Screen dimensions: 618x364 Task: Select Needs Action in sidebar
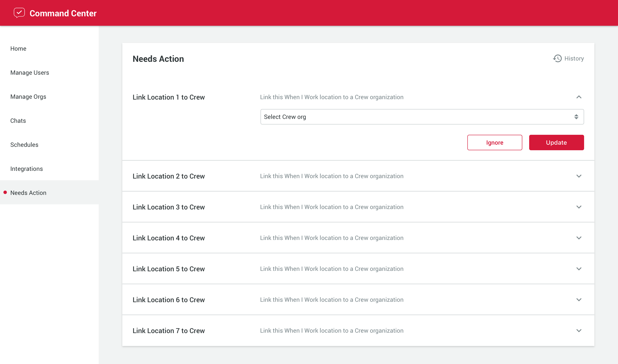coord(49,193)
